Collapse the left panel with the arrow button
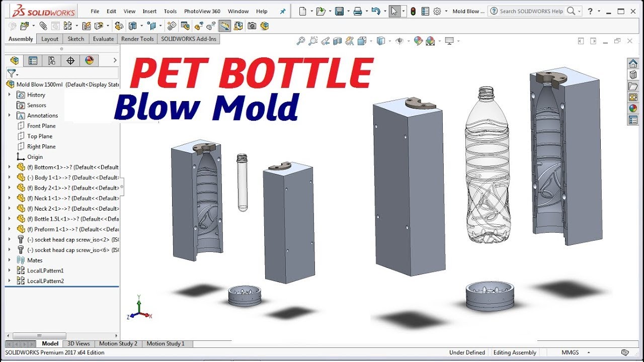The width and height of the screenshot is (644, 362). coord(115,60)
